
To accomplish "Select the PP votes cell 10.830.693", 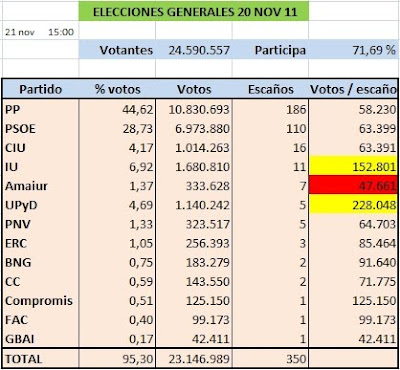I will point(194,109).
